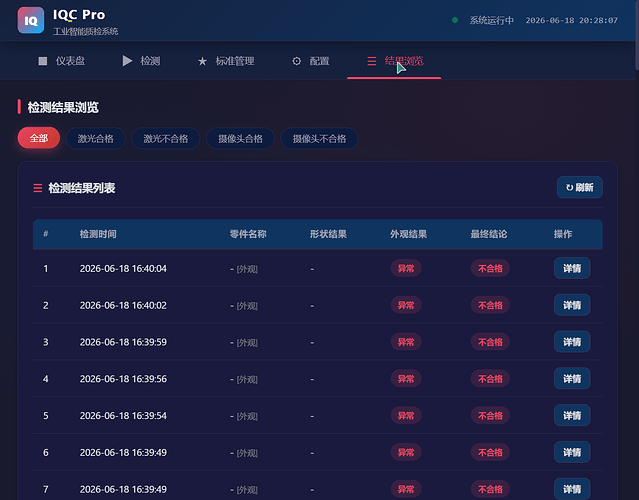
Task: Filter results by 激光合格
Action: click(96, 139)
